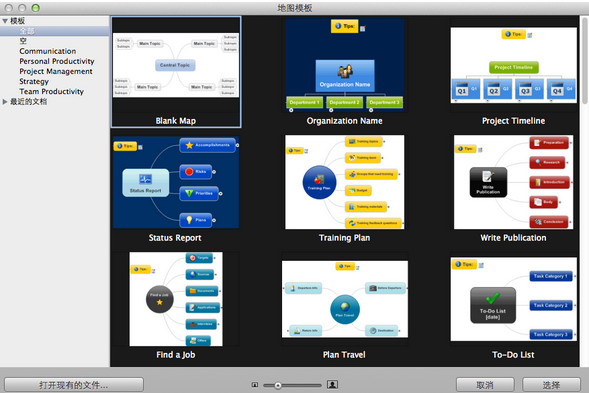Select the Strategy category
The height and width of the screenshot is (393, 589).
[x=34, y=82]
